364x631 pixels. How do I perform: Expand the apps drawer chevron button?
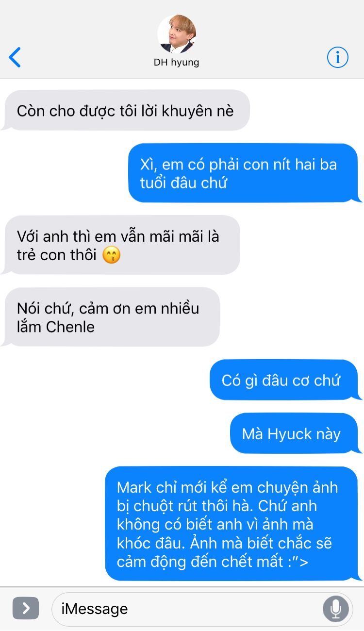point(26,609)
